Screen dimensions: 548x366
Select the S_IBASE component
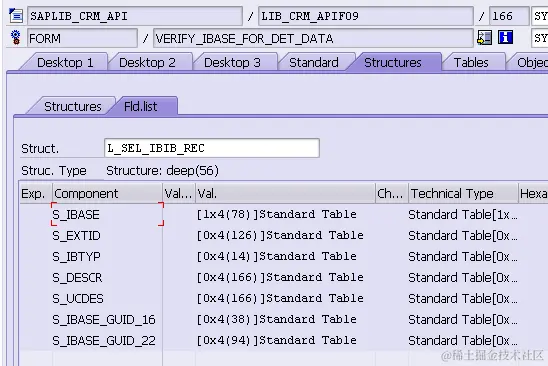(x=107, y=214)
